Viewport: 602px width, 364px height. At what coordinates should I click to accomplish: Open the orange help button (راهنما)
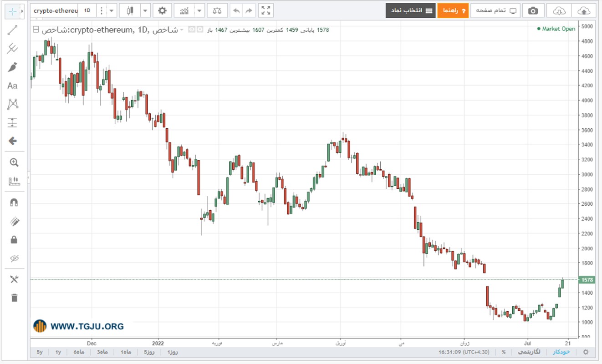[x=453, y=10]
